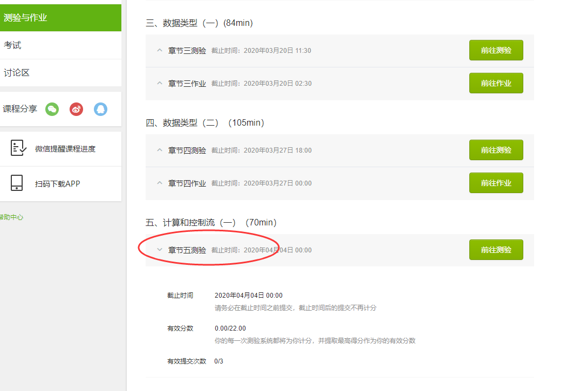
Task: Expand the 章节四作业 row chevron
Action: coord(159,183)
